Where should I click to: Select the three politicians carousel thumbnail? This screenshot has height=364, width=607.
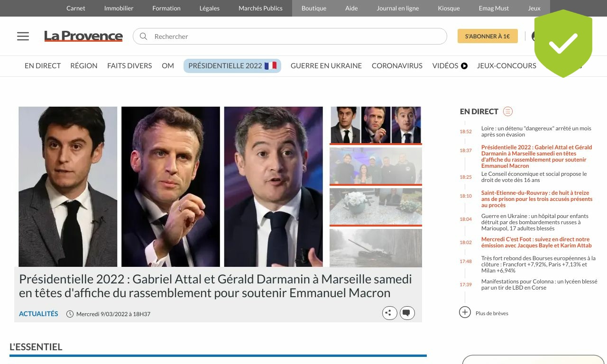click(376, 125)
